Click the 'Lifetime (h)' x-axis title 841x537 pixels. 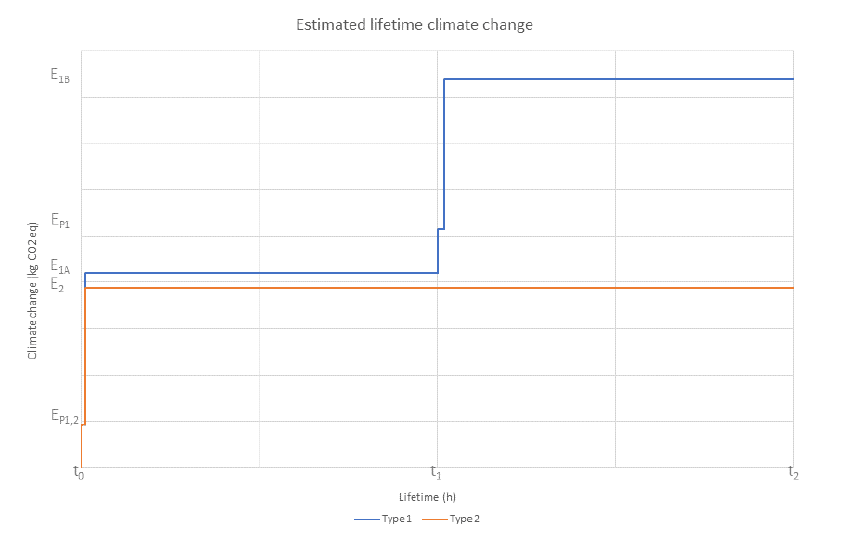(x=427, y=497)
